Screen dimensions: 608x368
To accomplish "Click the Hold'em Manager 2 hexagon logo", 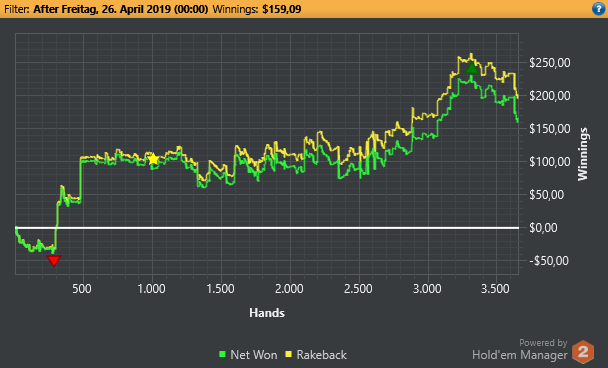I will (x=583, y=352).
